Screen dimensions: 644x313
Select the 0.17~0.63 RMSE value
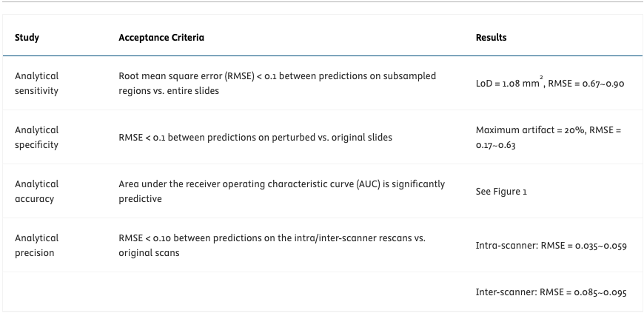coord(495,145)
